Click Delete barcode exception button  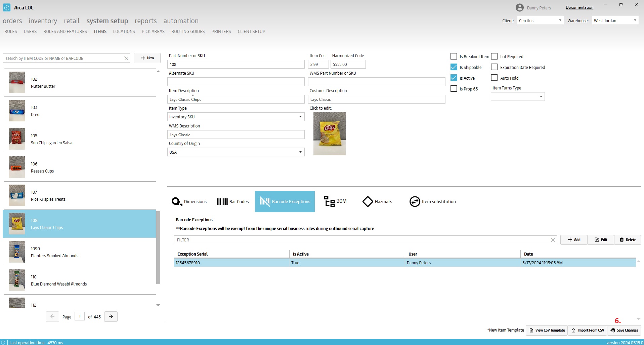pos(628,240)
